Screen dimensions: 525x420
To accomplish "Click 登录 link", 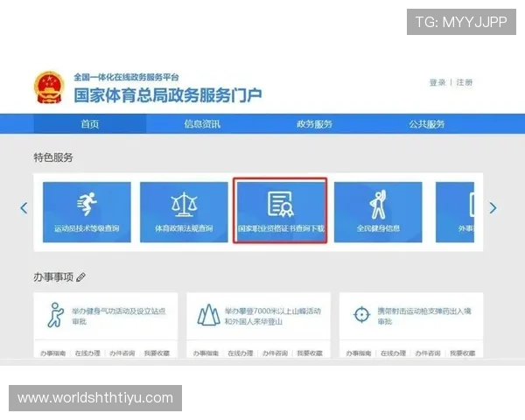I will pos(437,82).
